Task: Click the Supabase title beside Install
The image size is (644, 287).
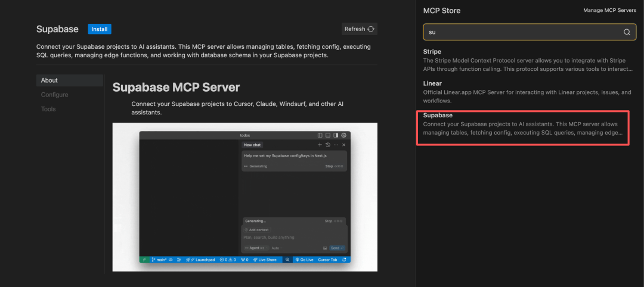Action: tap(57, 29)
